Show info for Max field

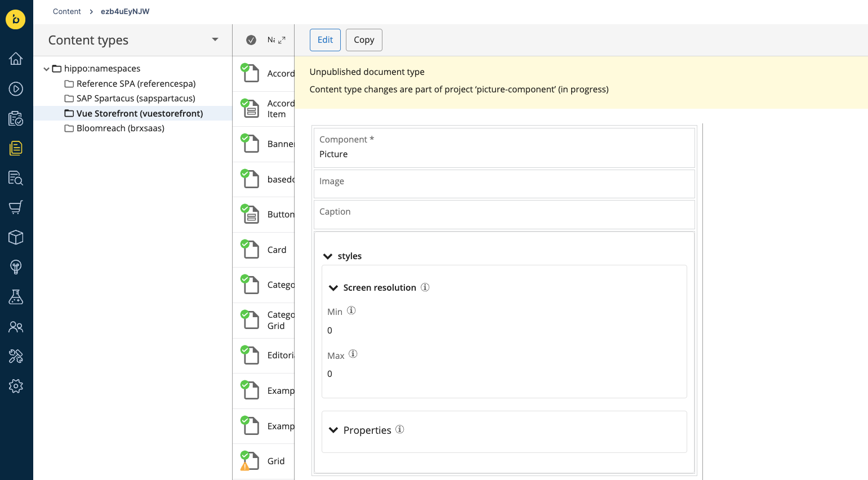point(353,354)
